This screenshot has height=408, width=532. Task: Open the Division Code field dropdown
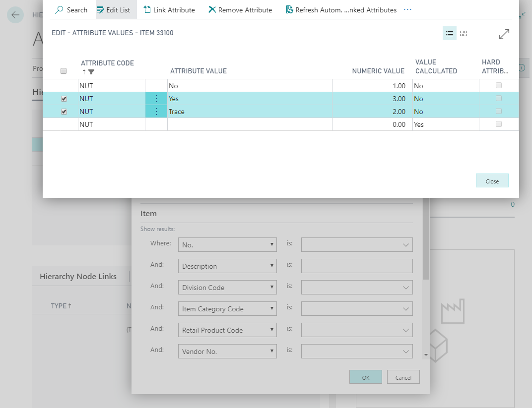click(227, 288)
